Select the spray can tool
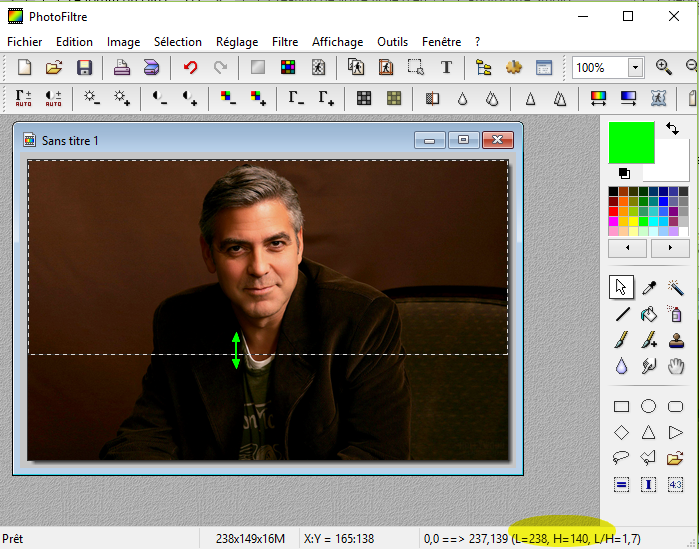 tap(675, 314)
